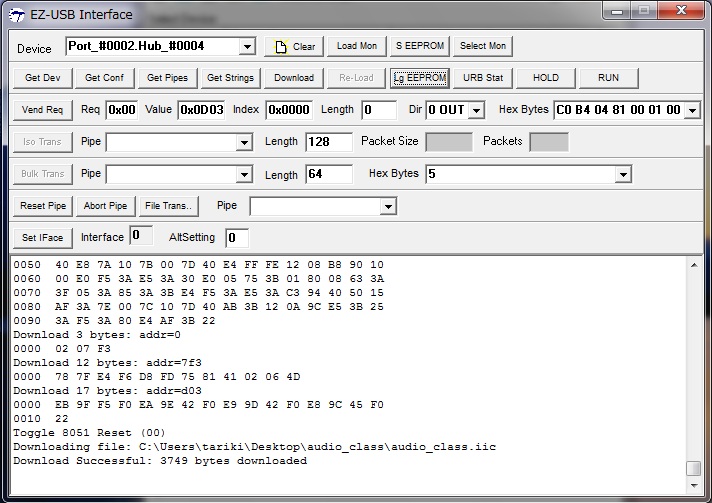Click the Reset Pipe button

click(x=42, y=206)
